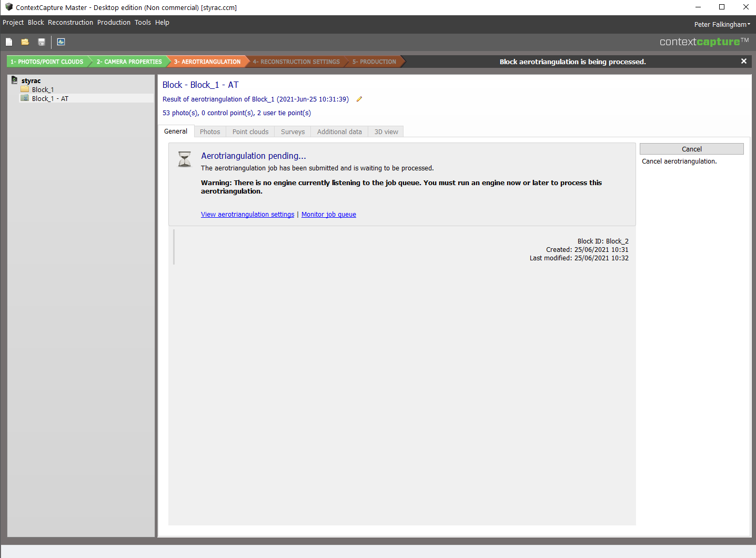756x558 pixels.
Task: Click the styrac project icon in tree
Action: pyautogui.click(x=15, y=80)
